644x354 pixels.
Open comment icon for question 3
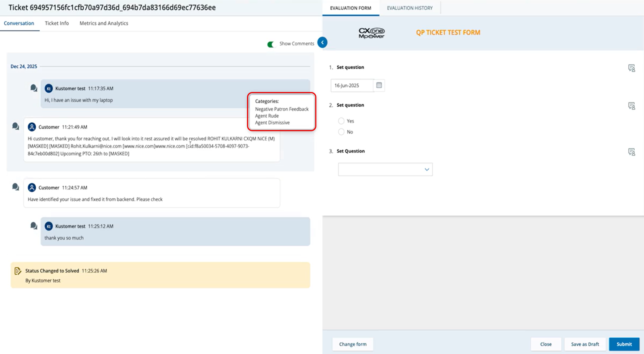[x=631, y=152]
